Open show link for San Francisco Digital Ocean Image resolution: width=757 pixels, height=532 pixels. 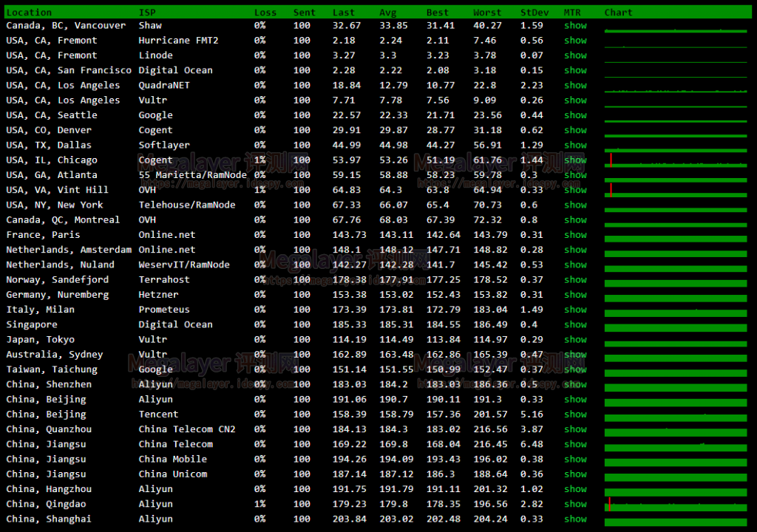point(575,70)
